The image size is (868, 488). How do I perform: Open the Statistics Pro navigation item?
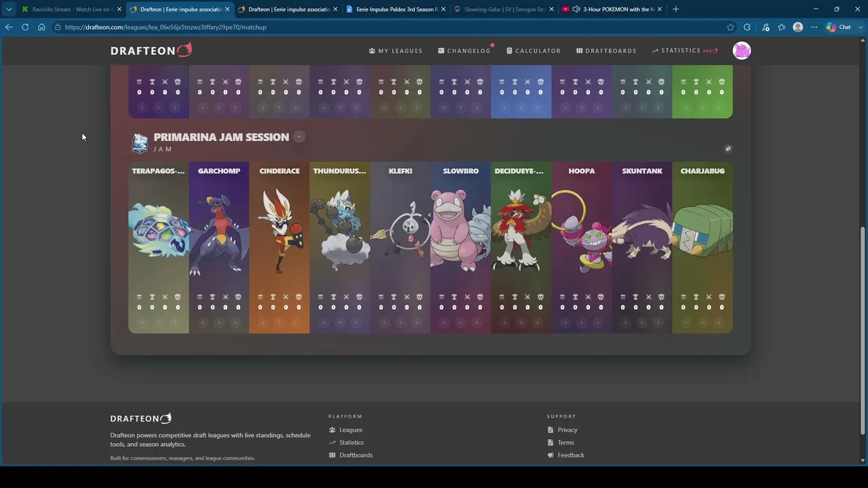point(685,51)
